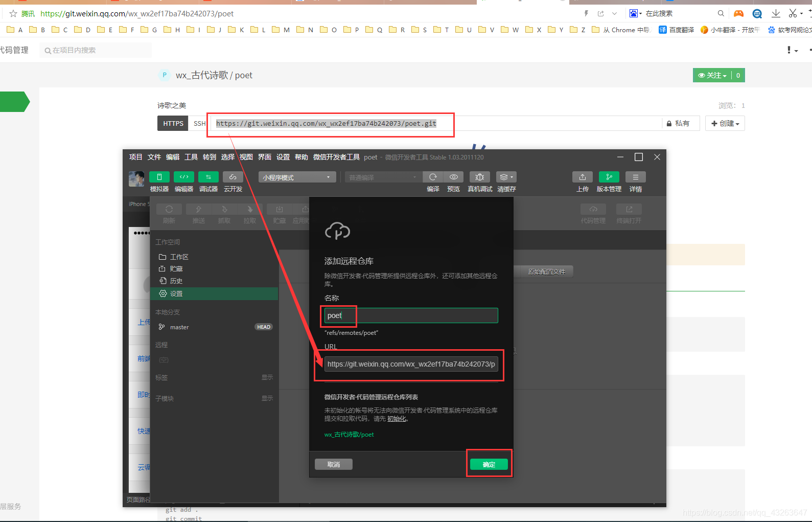
Task: Click the 取消 cancel button
Action: click(x=334, y=464)
